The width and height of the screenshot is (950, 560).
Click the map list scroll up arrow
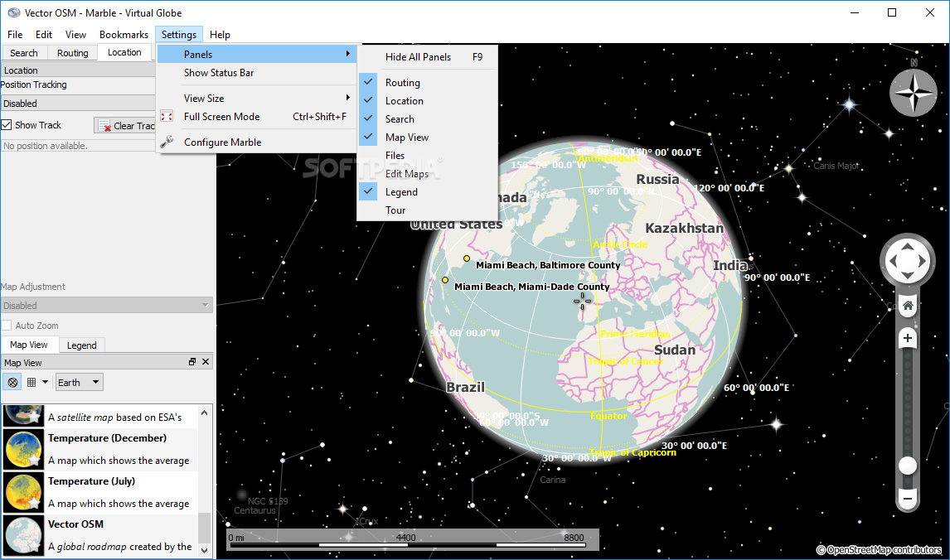coord(204,413)
